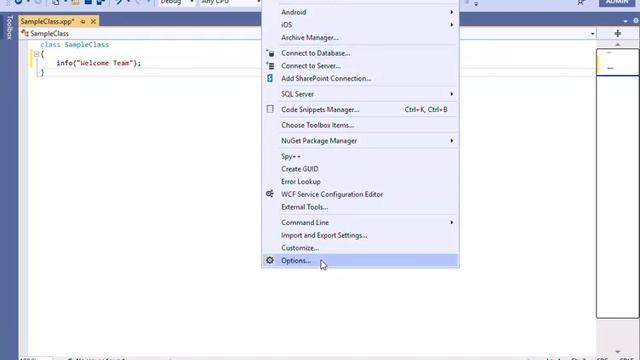This screenshot has height=360, width=640.
Task: Select Add SharePoint Connection
Action: coord(360,78)
